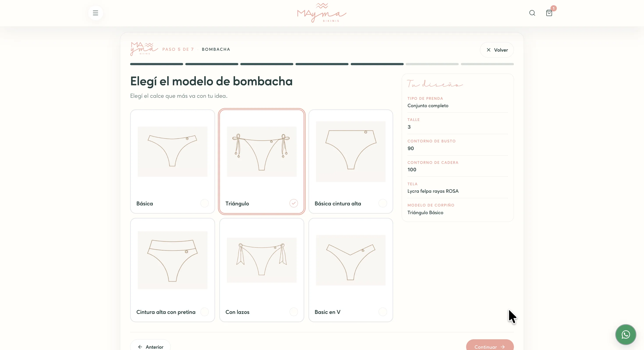The width and height of the screenshot is (644, 350).
Task: Select radio circle on Cintura alta con pretina
Action: [205, 312]
